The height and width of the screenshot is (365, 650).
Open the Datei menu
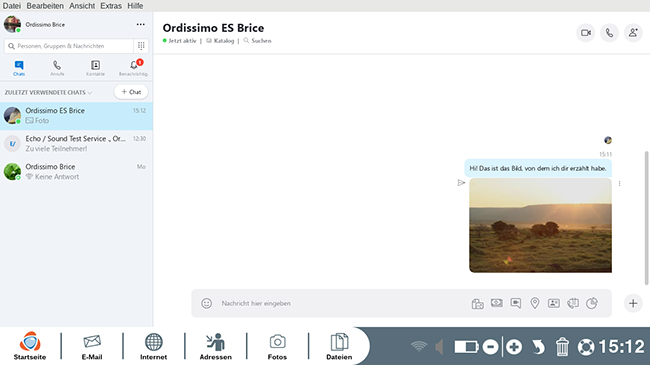12,6
